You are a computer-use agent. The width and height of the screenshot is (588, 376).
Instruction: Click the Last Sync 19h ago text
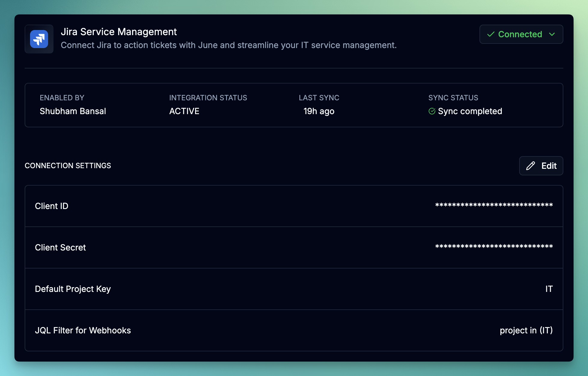pos(319,111)
